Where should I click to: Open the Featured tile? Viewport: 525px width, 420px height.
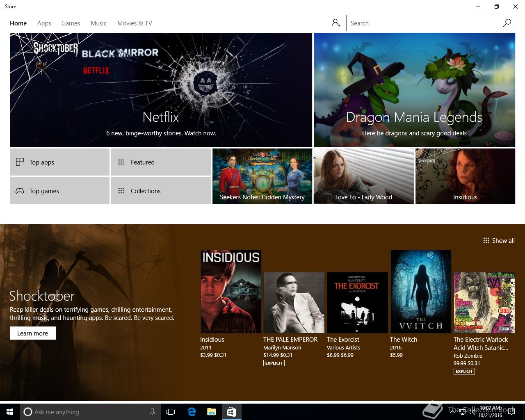point(161,162)
